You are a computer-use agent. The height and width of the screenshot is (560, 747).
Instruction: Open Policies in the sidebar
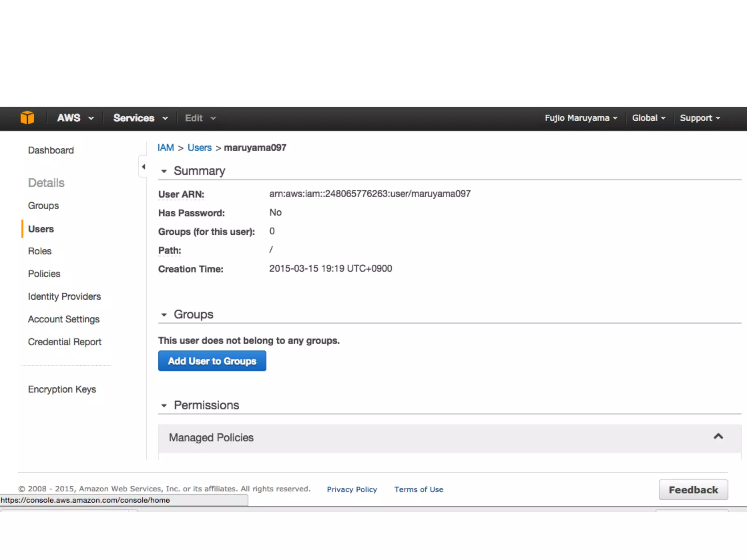44,274
